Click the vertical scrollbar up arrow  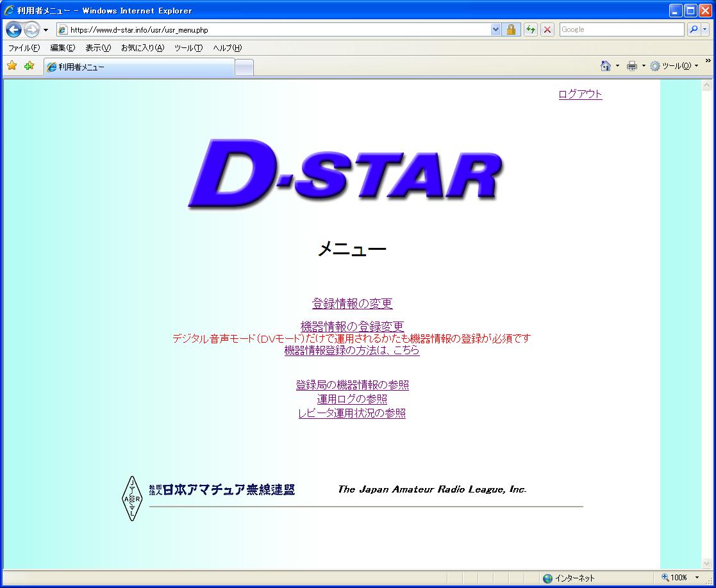(706, 85)
